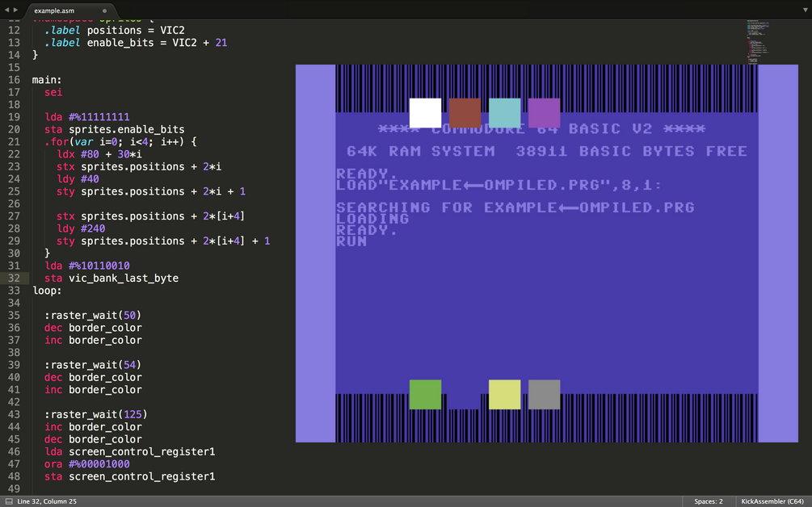Screen dimensions: 812x507
Task: Click the cyan sprite square
Action: (x=504, y=113)
